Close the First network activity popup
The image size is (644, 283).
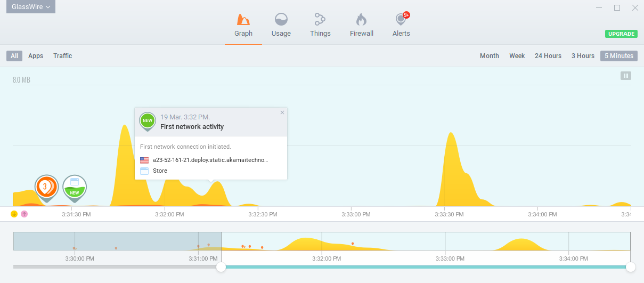point(282,112)
